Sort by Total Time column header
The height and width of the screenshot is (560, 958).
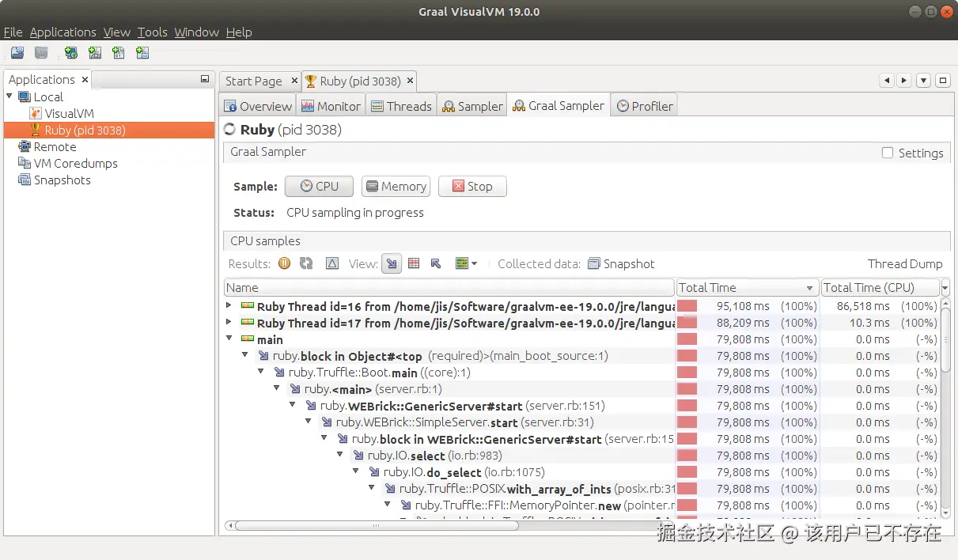coord(748,287)
